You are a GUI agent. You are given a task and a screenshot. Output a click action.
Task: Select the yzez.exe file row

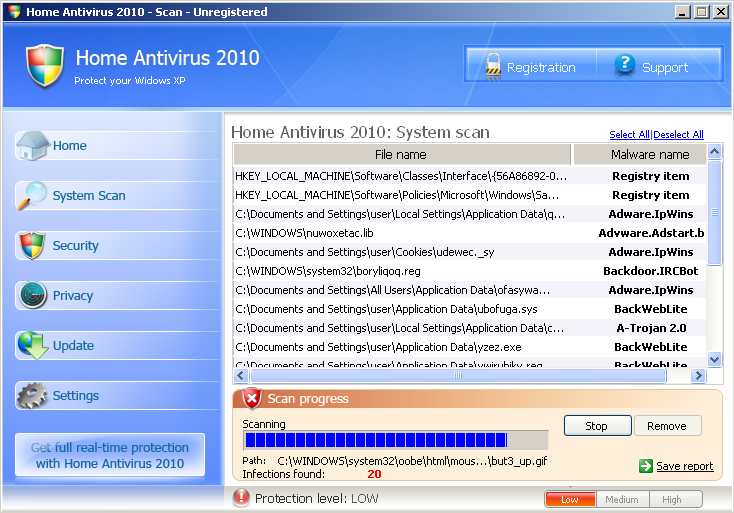coord(470,347)
